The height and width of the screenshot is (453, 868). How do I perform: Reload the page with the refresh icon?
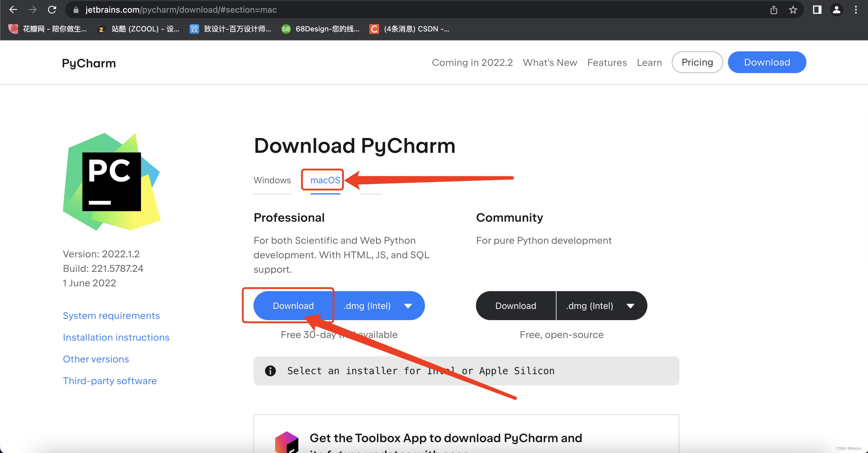coord(52,10)
